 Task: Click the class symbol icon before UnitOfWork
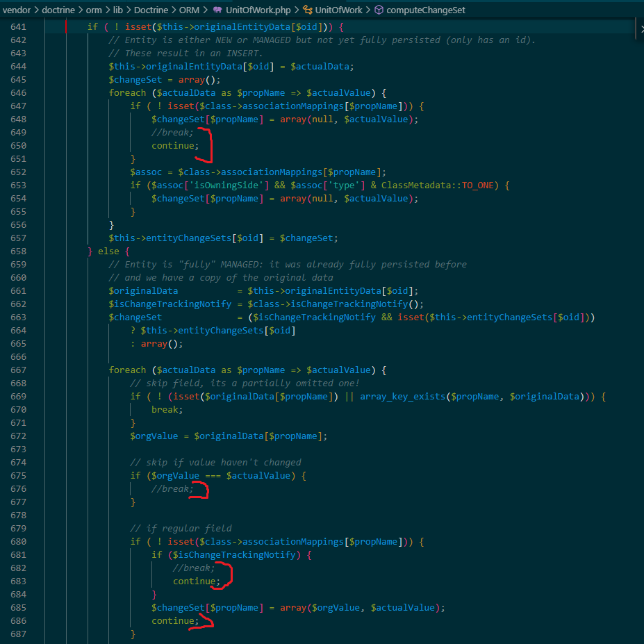tap(307, 10)
